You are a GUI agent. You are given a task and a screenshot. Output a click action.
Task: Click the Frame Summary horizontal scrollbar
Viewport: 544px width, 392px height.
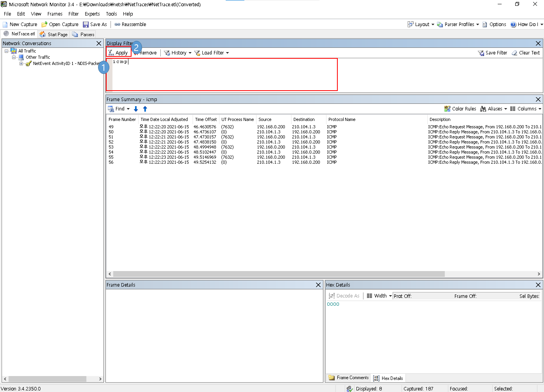point(279,274)
